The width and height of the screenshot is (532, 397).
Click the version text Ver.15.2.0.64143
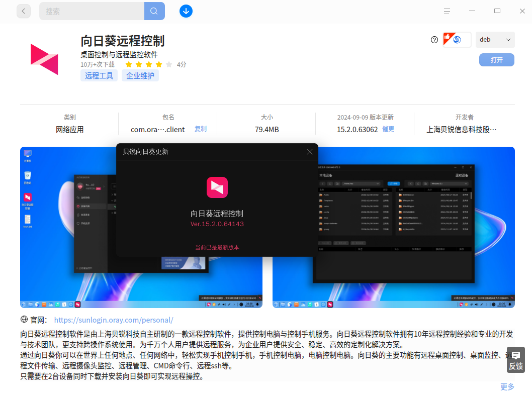click(217, 224)
